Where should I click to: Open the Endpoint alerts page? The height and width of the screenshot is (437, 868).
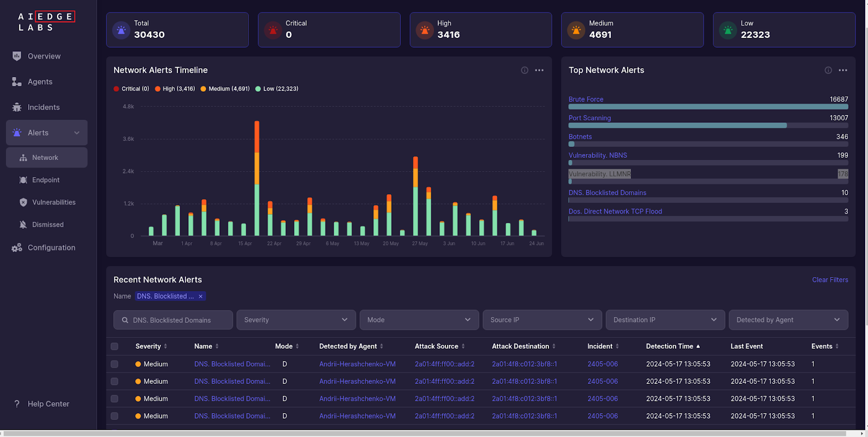[46, 180]
